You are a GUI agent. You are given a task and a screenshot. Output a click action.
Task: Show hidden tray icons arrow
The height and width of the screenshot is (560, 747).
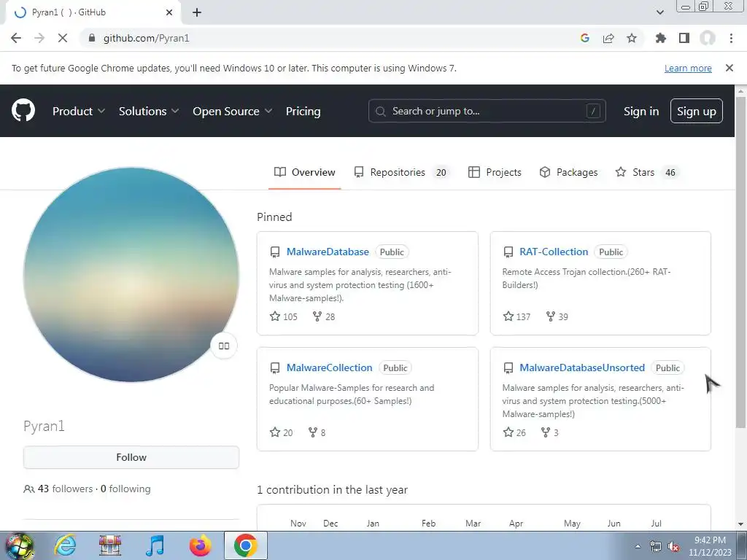pos(638,547)
